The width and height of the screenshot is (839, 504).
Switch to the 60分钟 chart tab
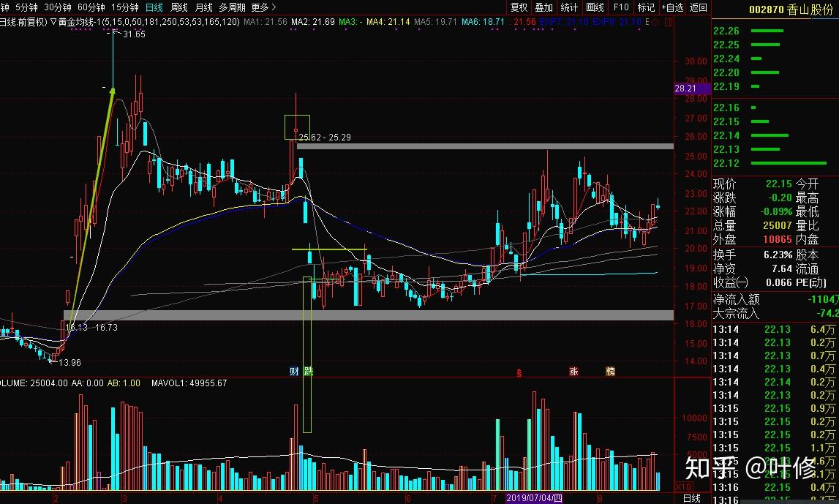(x=91, y=7)
